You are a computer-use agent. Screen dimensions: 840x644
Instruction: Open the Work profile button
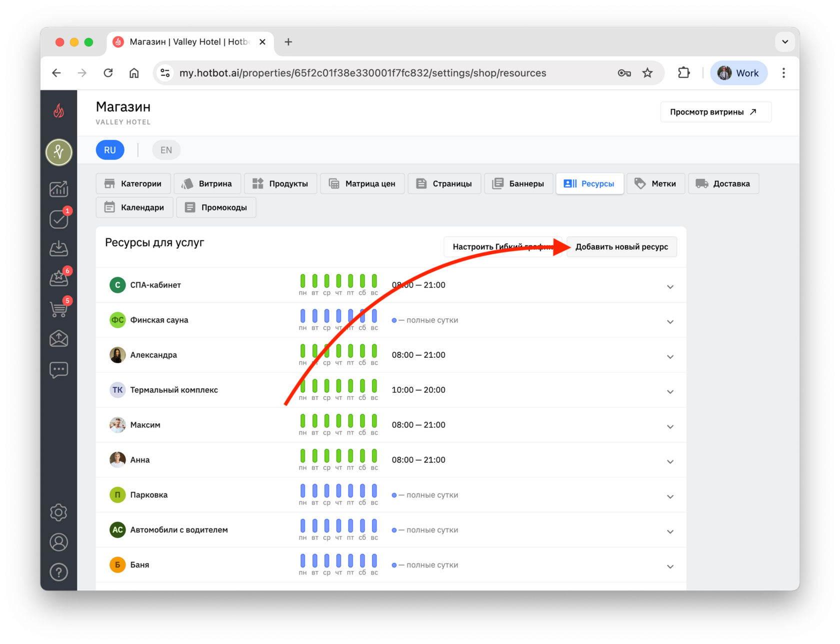(738, 73)
